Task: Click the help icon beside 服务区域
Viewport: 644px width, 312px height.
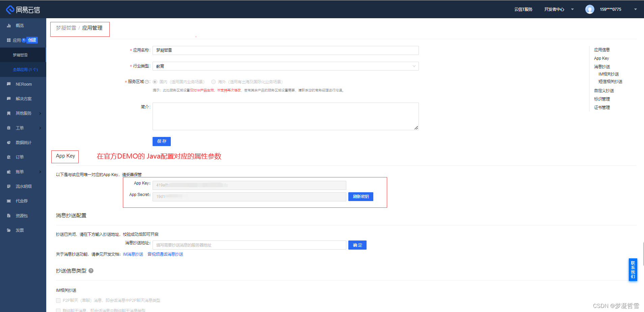Action: click(147, 82)
